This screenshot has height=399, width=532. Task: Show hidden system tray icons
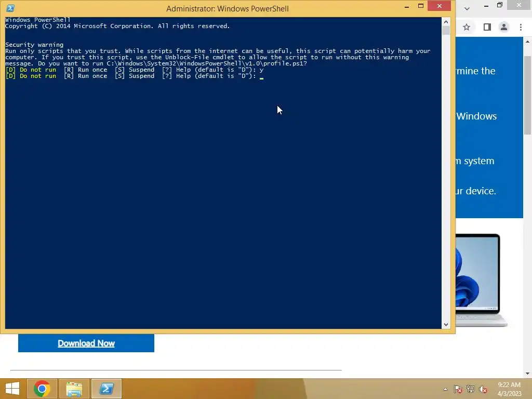(445, 390)
